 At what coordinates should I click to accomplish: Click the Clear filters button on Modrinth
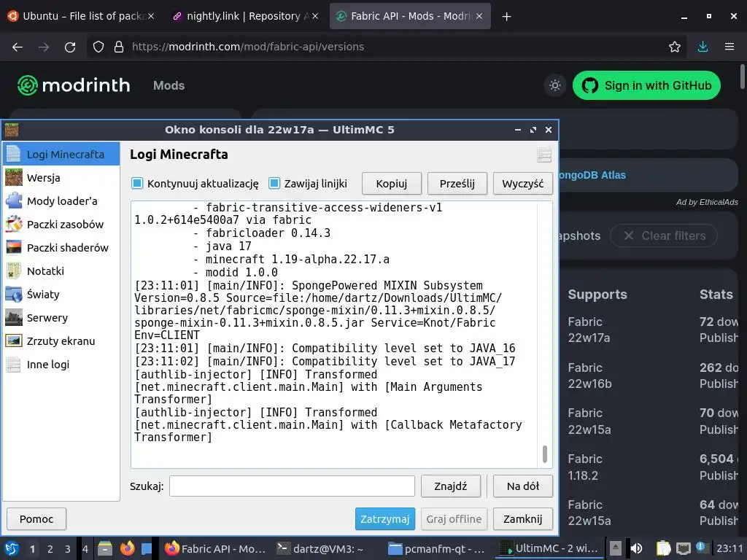pos(664,236)
